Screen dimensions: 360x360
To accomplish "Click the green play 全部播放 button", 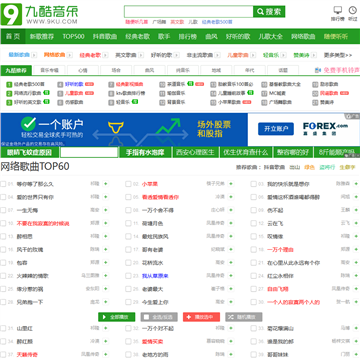I will click(x=117, y=317).
